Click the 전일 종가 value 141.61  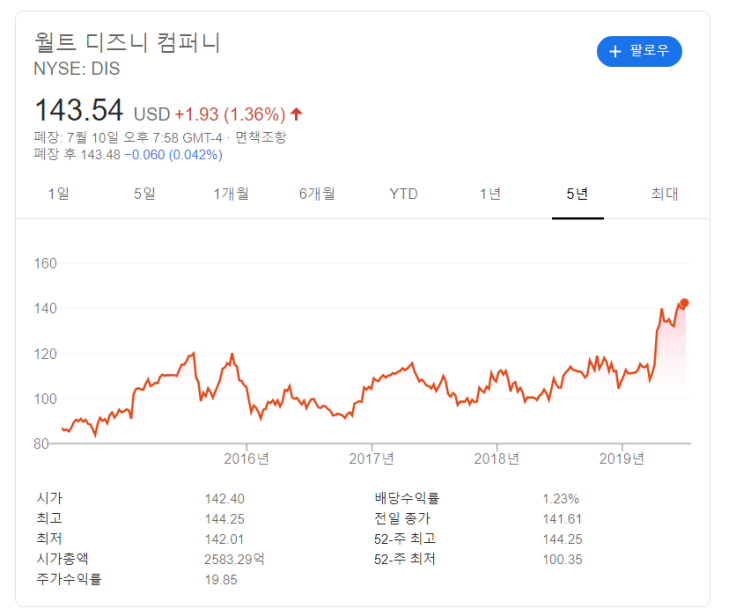[562, 519]
